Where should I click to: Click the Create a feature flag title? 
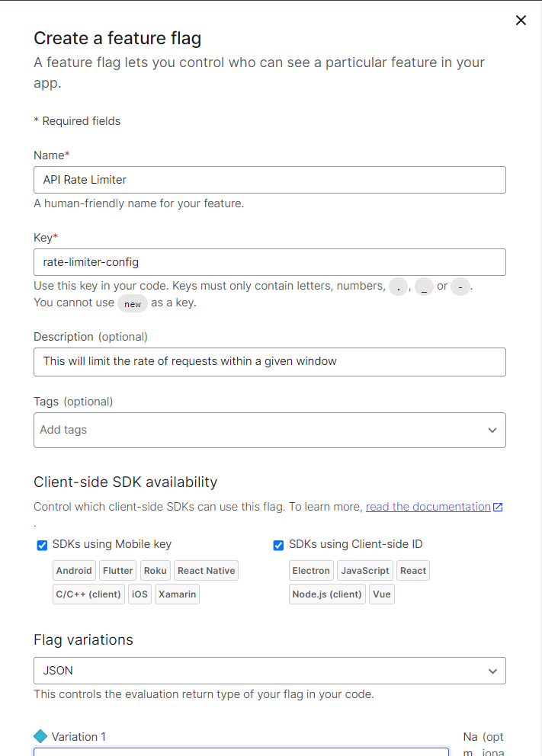117,38
